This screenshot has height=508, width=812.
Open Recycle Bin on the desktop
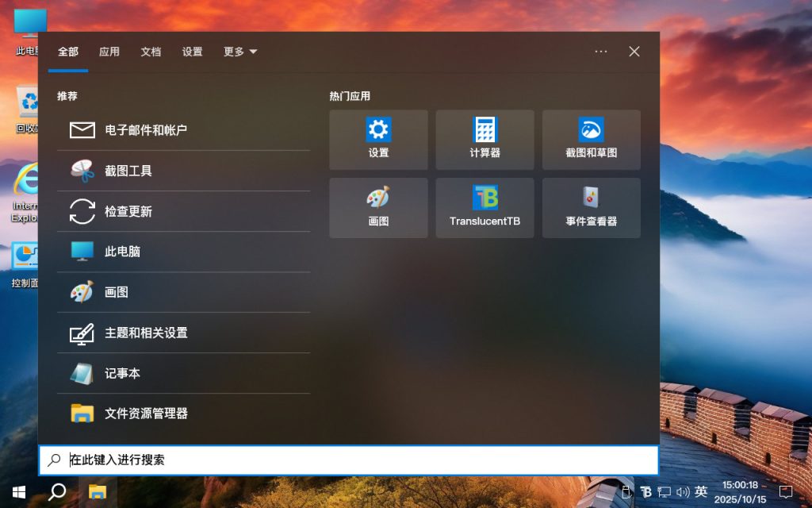point(27,103)
